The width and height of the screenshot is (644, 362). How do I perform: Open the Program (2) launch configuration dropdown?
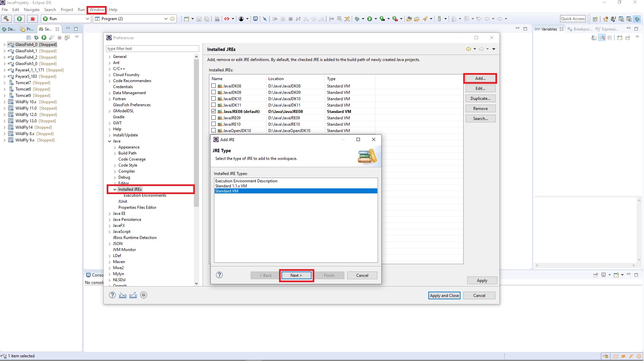tap(166, 19)
